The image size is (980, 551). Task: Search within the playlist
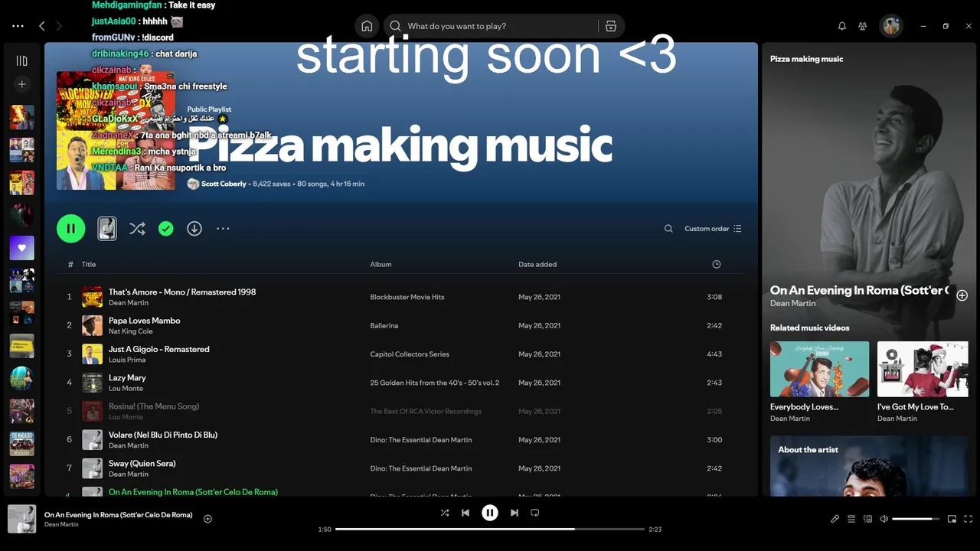click(x=668, y=229)
